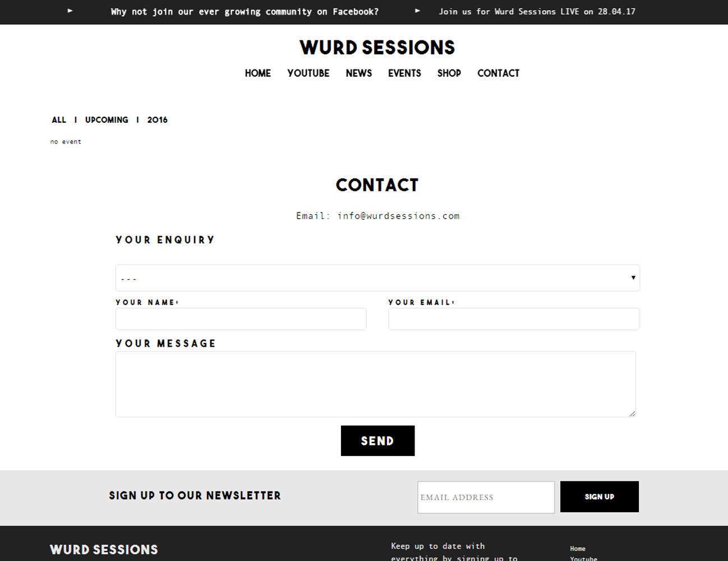Screen dimensions: 728x561
Task: Click the arrow icon before Wurd Sessions LIVE announcement
Action: click(417, 11)
